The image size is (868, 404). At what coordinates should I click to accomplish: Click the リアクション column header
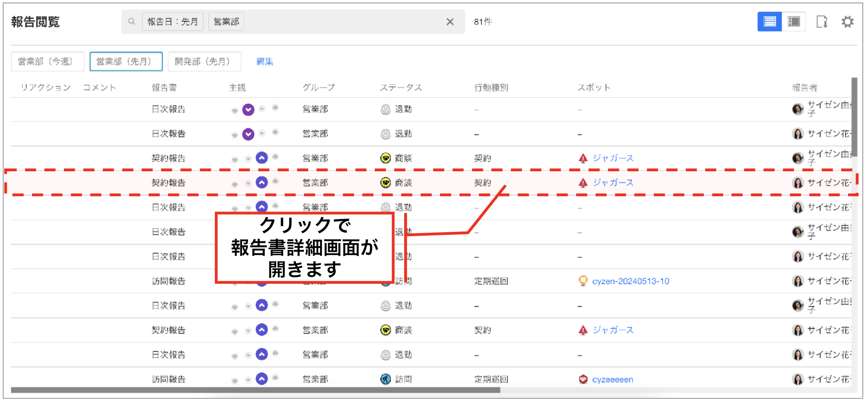(46, 87)
